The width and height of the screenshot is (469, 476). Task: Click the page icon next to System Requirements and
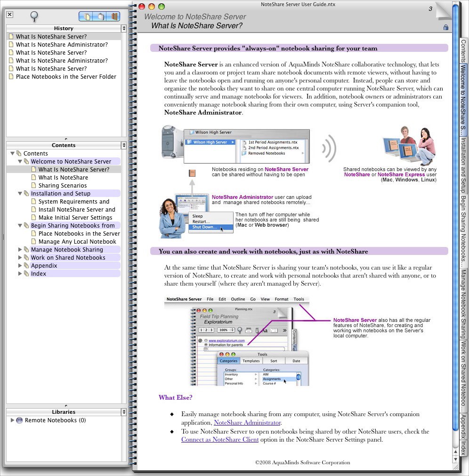[34, 201]
